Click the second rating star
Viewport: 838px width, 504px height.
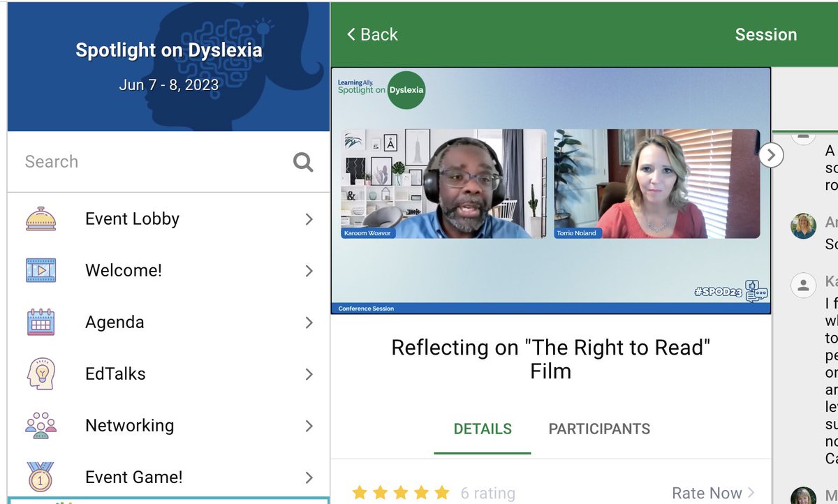point(381,494)
